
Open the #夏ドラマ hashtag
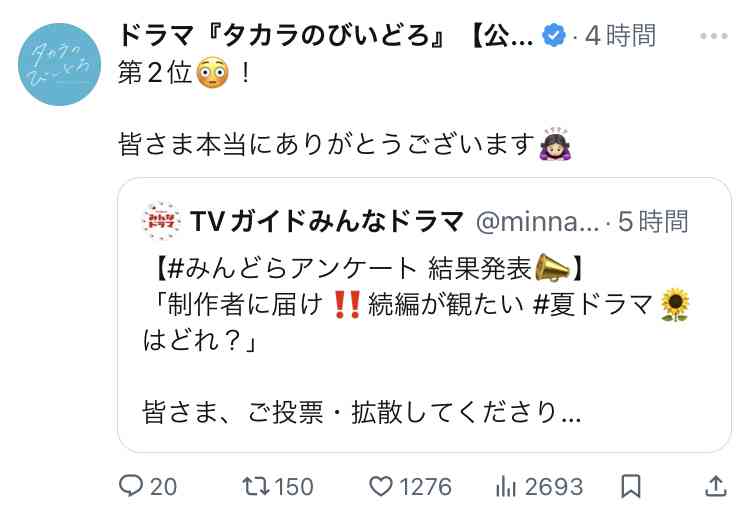(592, 305)
